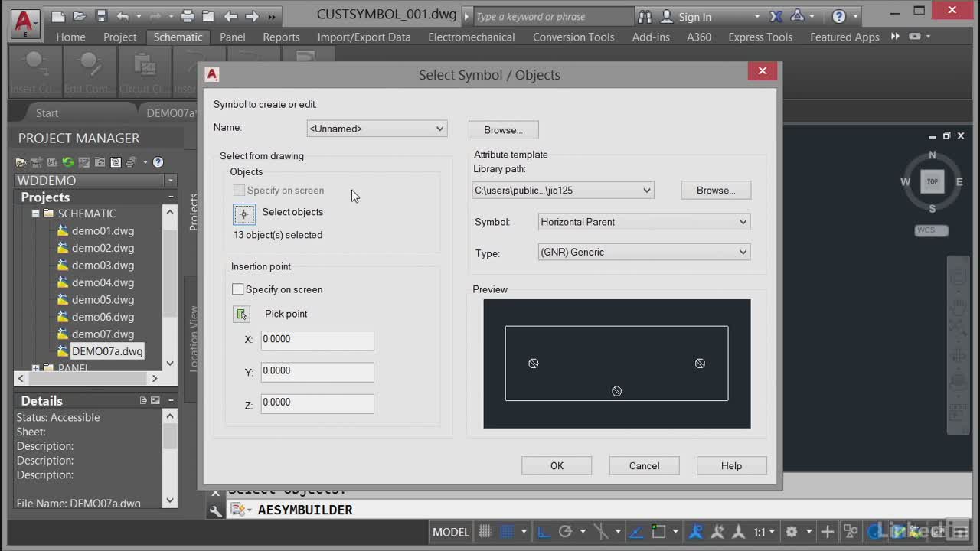
Task: Toggle the grid display icon in status bar
Action: [485, 531]
